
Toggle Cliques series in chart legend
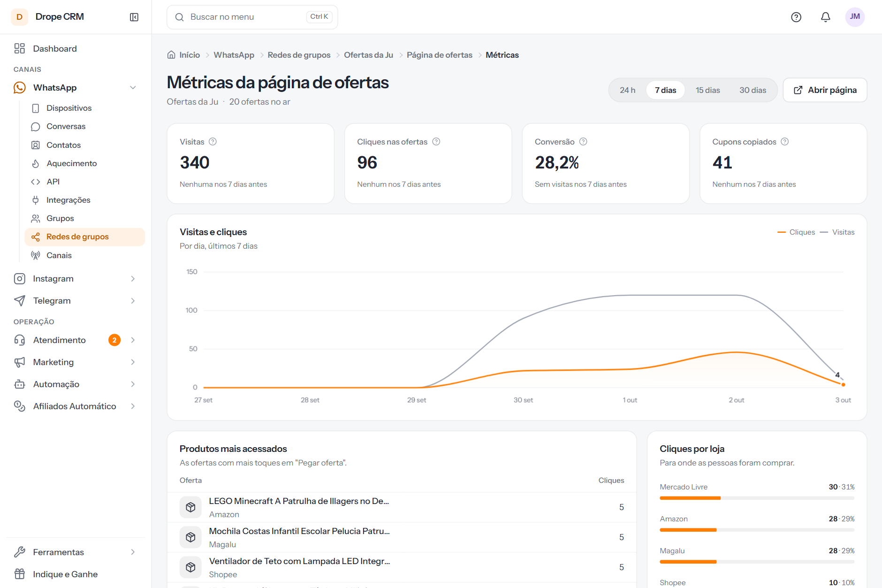click(796, 232)
